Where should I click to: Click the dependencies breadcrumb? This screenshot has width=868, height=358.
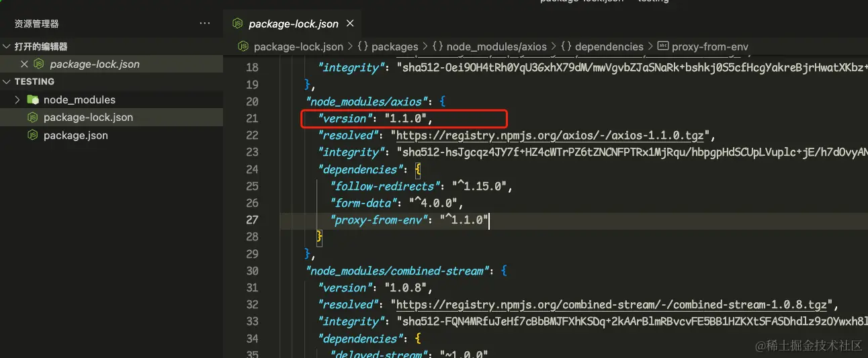[x=609, y=46]
